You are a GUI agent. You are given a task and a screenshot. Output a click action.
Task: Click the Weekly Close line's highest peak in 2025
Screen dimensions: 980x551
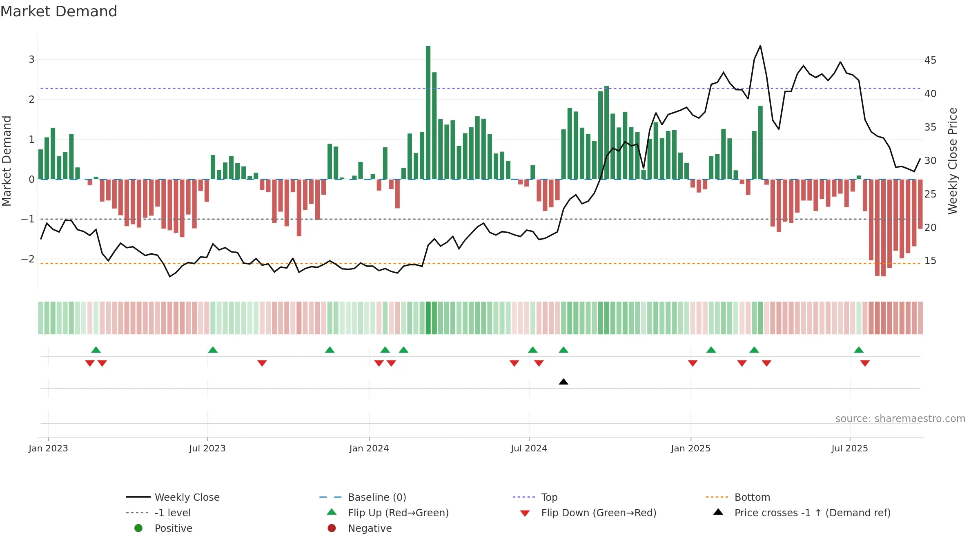coord(760,46)
